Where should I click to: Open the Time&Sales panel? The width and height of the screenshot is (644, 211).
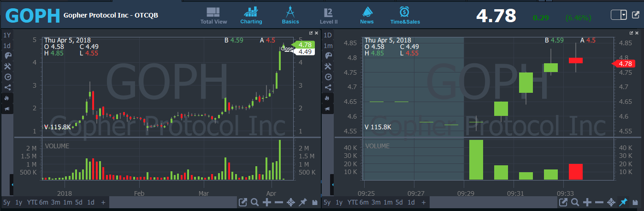pyautogui.click(x=404, y=16)
